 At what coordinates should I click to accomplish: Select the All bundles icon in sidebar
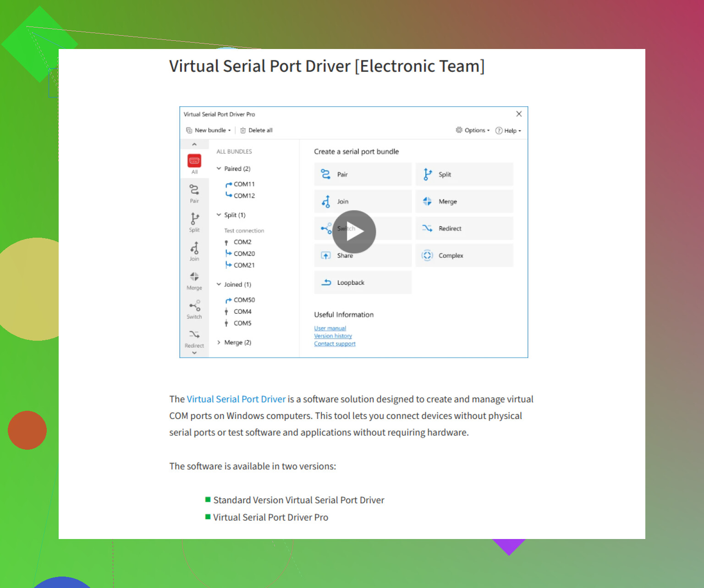194,161
